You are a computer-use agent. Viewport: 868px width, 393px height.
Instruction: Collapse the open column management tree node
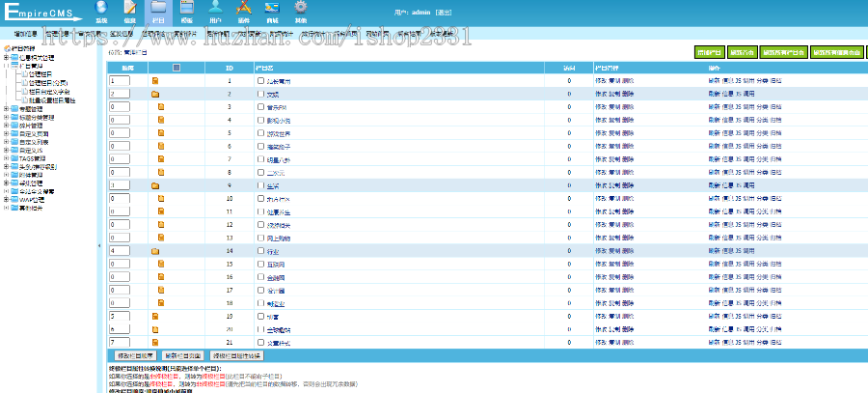[6, 66]
